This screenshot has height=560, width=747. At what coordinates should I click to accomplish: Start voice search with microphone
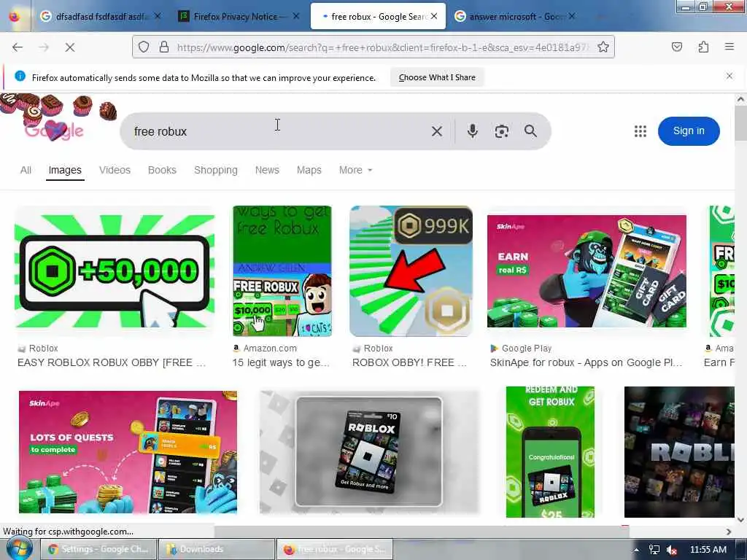[472, 131]
